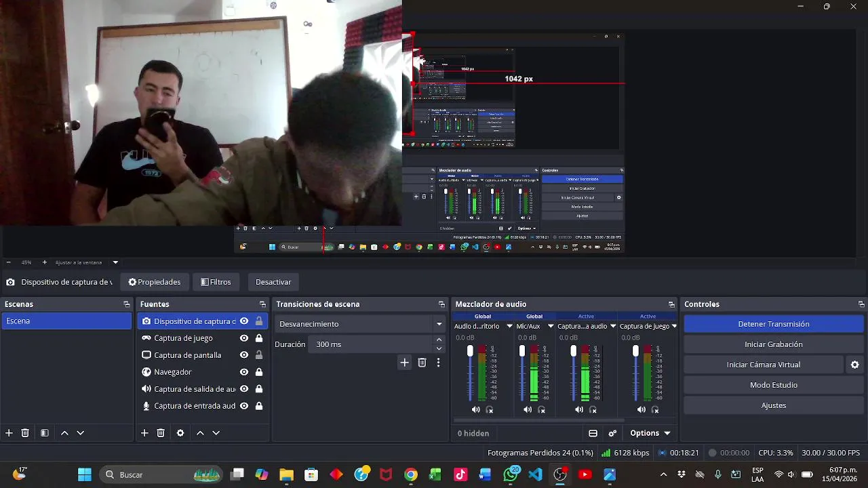This screenshot has height=488, width=868.
Task: Open Google Chrome from the taskbar
Action: [x=411, y=474]
